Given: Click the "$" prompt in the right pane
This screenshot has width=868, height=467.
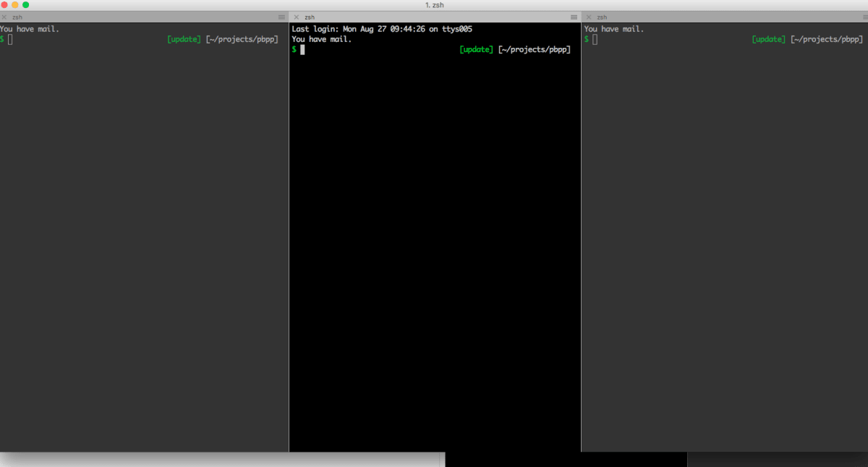Looking at the screenshot, I should point(587,39).
